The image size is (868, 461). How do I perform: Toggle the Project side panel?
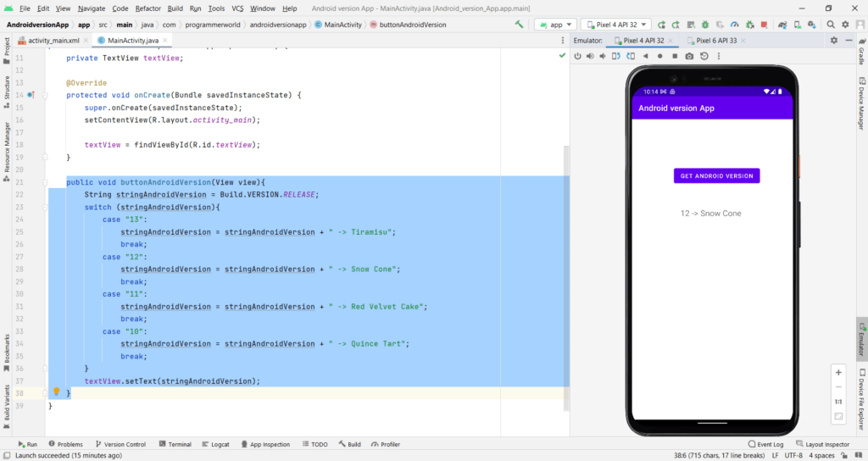point(7,51)
